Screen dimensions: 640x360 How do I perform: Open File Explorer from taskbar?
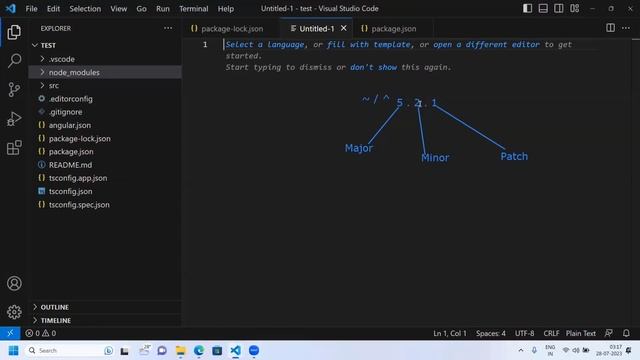click(180, 351)
